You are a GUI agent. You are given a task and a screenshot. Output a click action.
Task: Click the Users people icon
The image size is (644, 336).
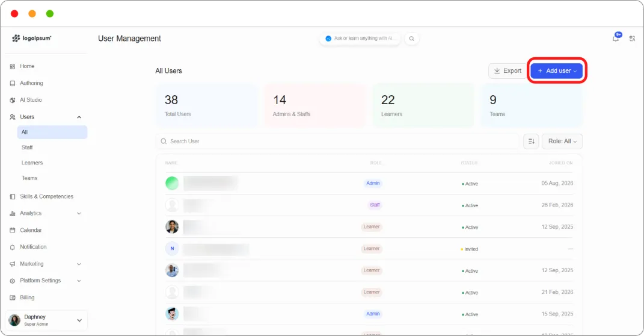tap(12, 117)
